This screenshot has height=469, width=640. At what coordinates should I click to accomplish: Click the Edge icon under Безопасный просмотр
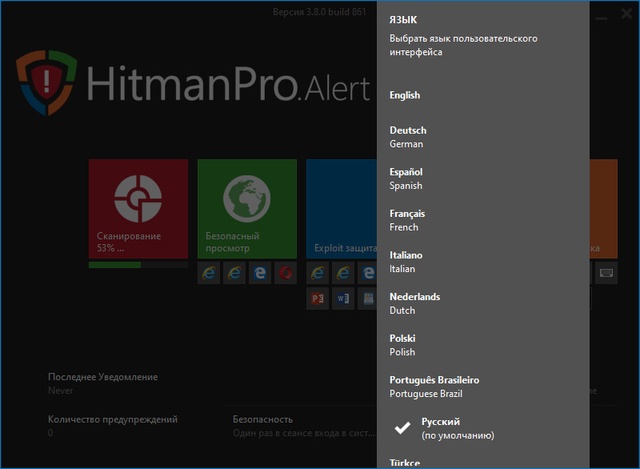point(259,273)
